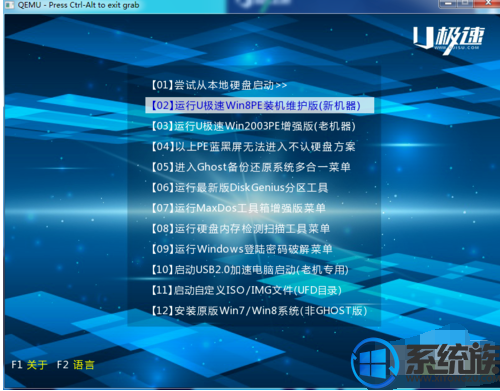Choose entry 11 custom ISO/IMG file boot

[247, 290]
